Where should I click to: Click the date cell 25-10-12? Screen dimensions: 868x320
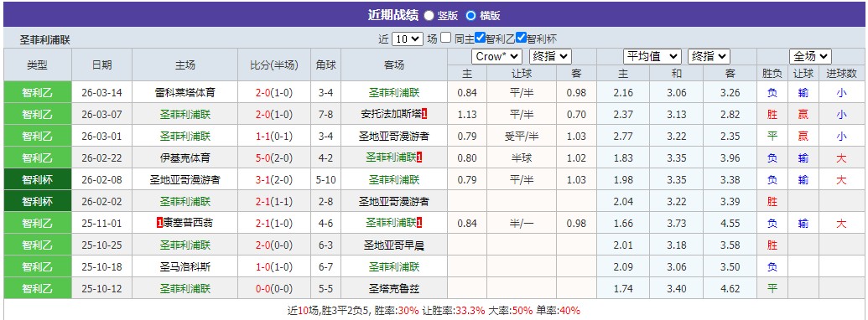point(101,288)
